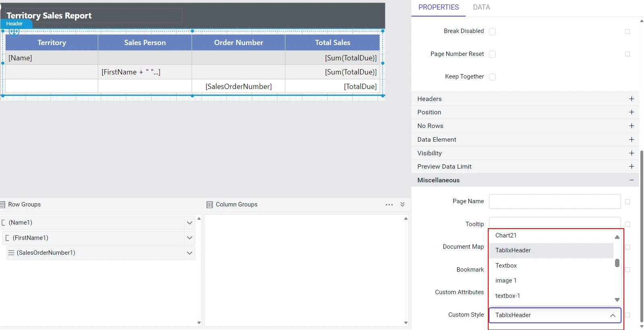Click the expression box beside Custom Style

(x=627, y=315)
